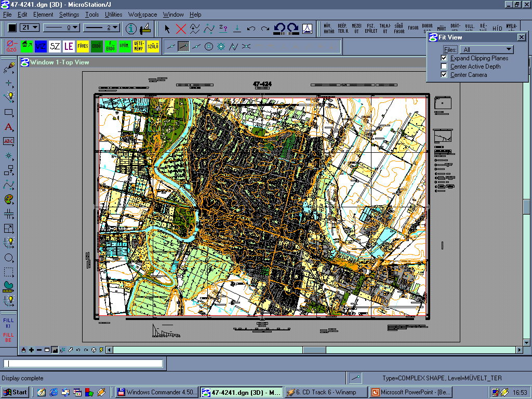
Task: Open the Files dropdown in Fit View
Action: [487, 49]
